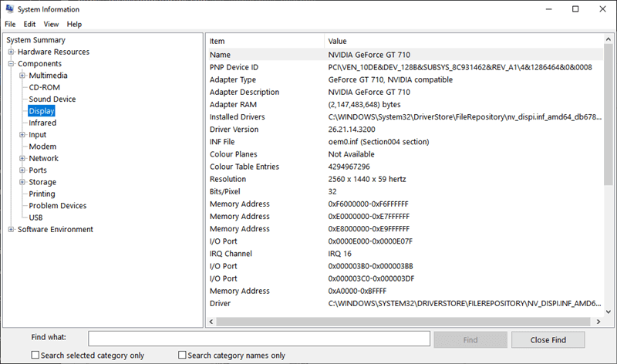
Task: Click vertical scrollbar up arrow
Action: point(609,39)
